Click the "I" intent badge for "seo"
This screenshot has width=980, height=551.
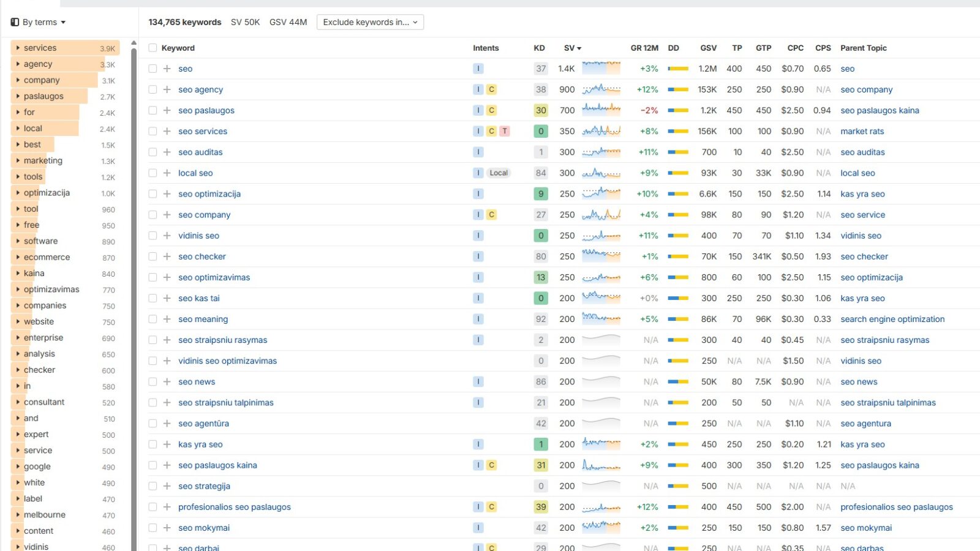(x=478, y=69)
